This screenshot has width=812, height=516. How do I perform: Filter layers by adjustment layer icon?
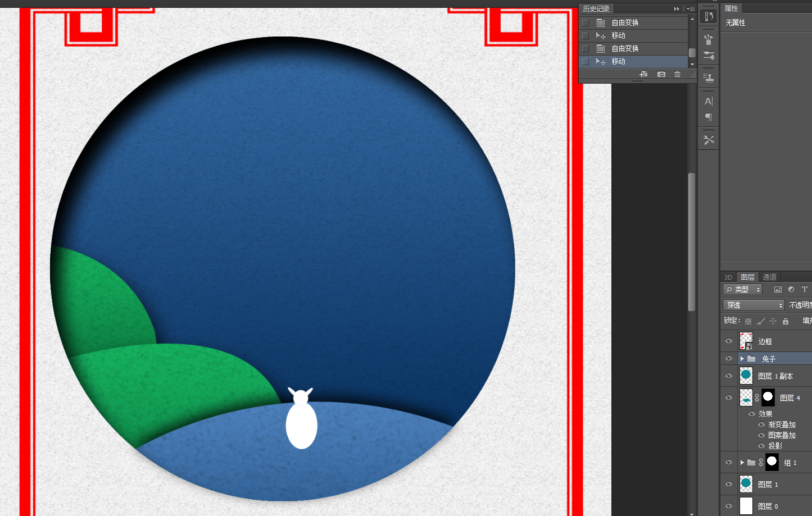point(791,290)
